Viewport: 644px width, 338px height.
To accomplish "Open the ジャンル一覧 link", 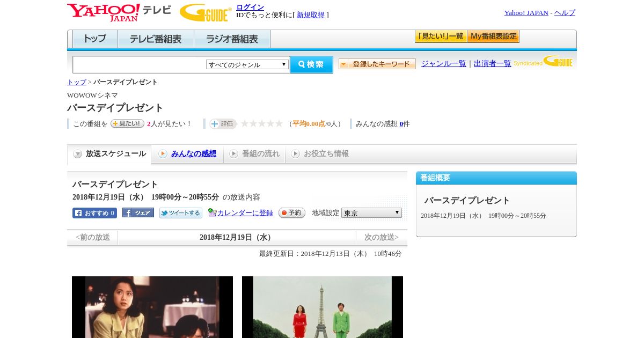I will 444,64.
